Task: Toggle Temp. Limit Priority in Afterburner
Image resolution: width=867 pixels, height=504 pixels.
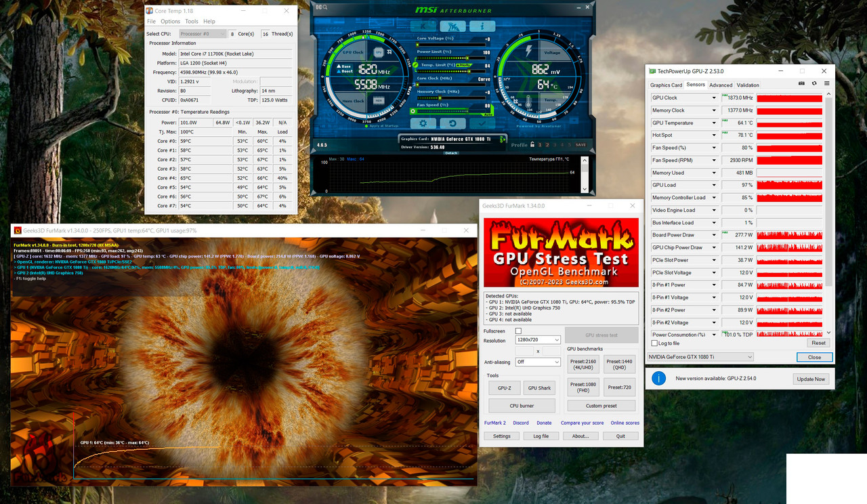Action: pyautogui.click(x=464, y=65)
